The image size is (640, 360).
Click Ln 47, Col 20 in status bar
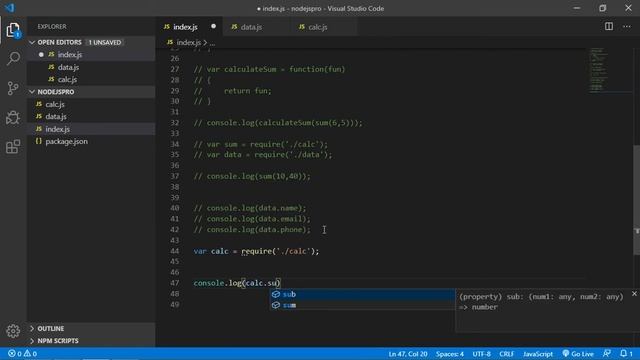click(408, 354)
